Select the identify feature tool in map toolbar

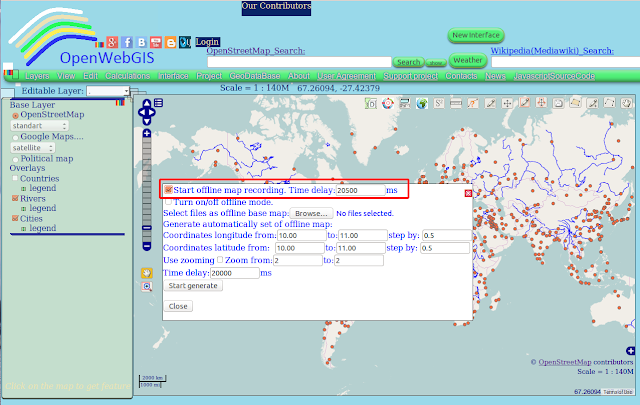tap(371, 104)
